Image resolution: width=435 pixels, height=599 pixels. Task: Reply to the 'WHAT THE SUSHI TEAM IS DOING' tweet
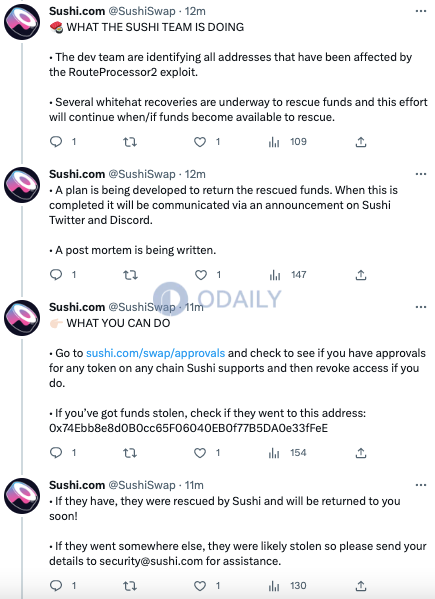tap(56, 142)
